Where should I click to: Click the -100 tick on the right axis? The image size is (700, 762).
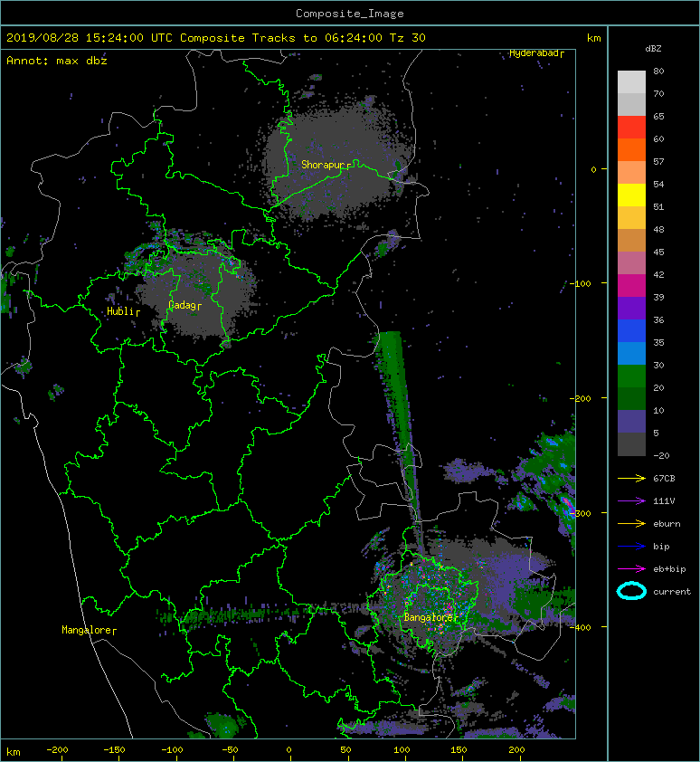point(580,283)
